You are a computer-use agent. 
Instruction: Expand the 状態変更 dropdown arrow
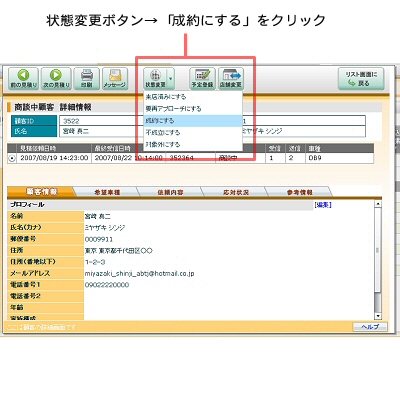coord(171,79)
